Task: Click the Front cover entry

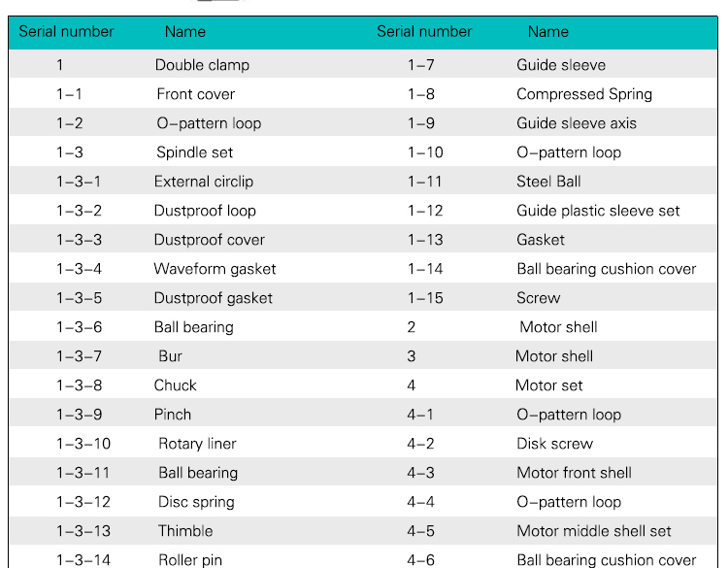Action: click(195, 94)
